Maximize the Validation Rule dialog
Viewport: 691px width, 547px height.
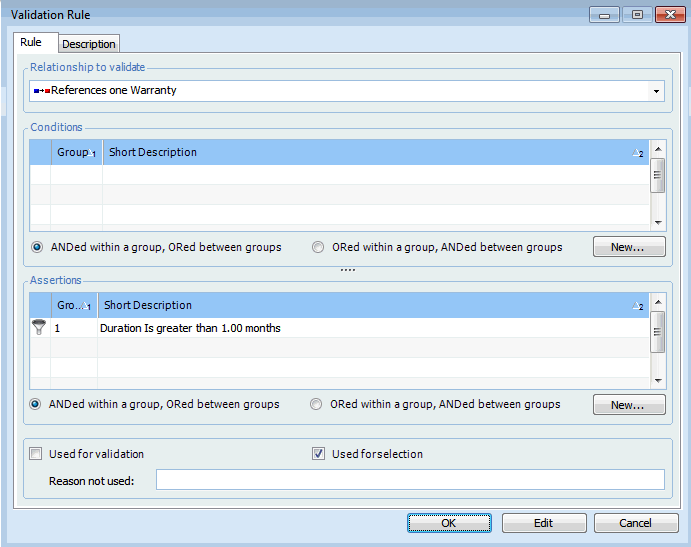tap(636, 15)
